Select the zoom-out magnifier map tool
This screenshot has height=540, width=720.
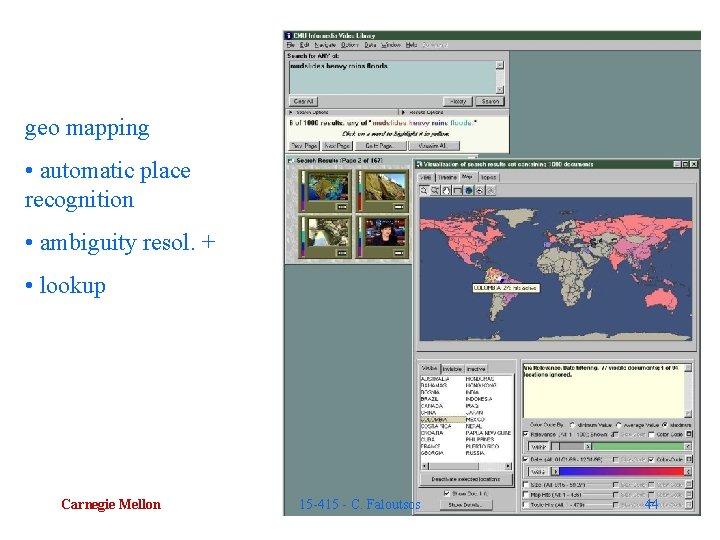435,190
